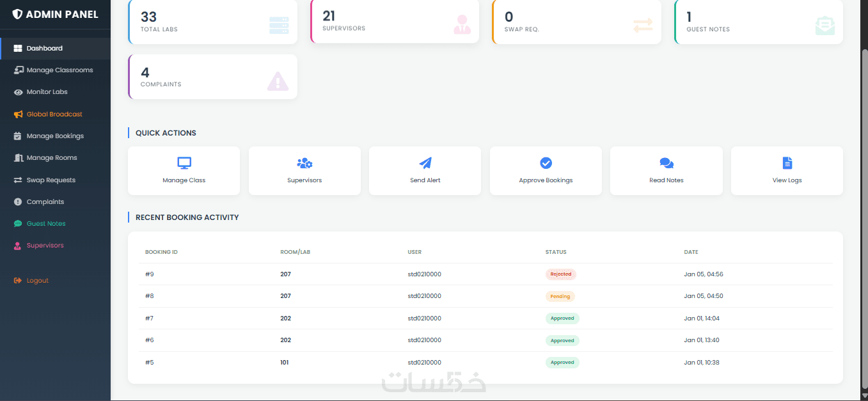The height and width of the screenshot is (401, 868).
Task: Click the Manage Class quick action label
Action: point(184,180)
